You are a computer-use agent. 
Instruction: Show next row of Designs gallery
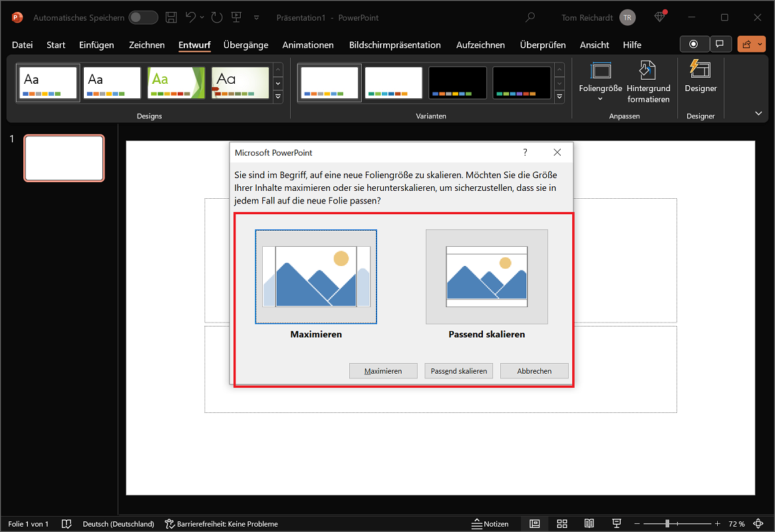pos(278,84)
